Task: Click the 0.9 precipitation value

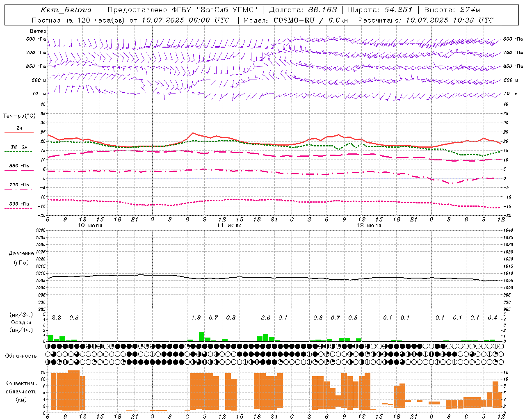Action: click(353, 317)
